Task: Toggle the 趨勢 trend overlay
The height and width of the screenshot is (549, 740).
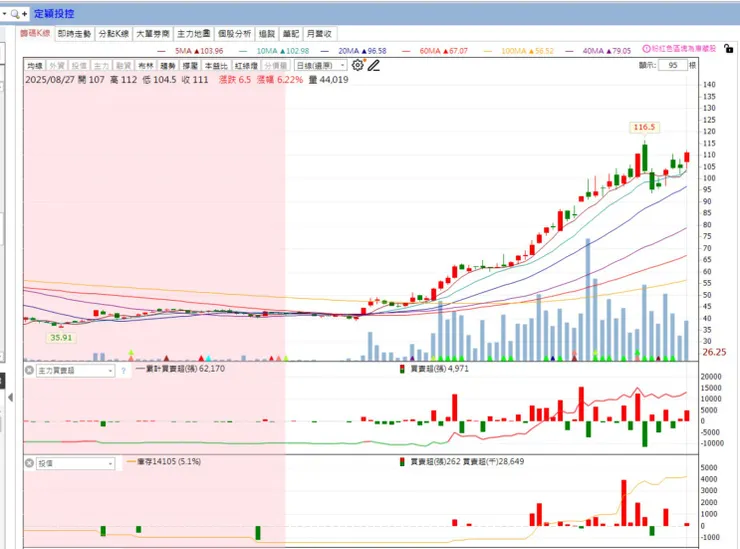Action: point(168,66)
